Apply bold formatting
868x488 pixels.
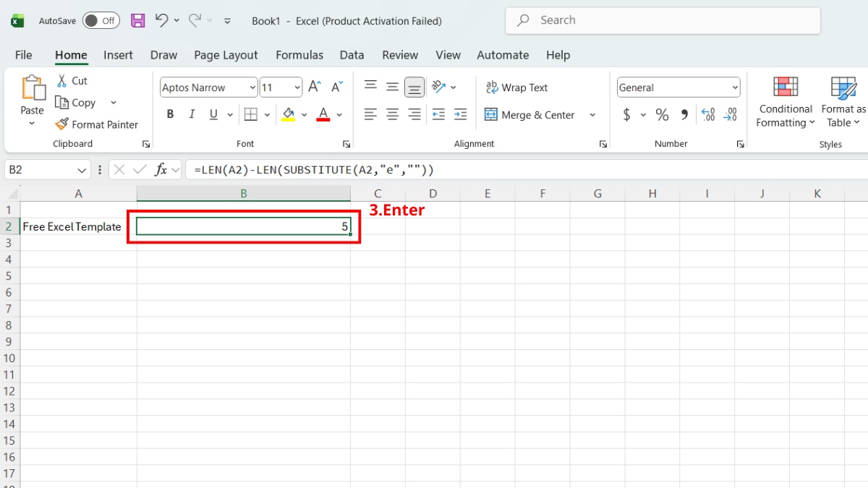[x=170, y=114]
